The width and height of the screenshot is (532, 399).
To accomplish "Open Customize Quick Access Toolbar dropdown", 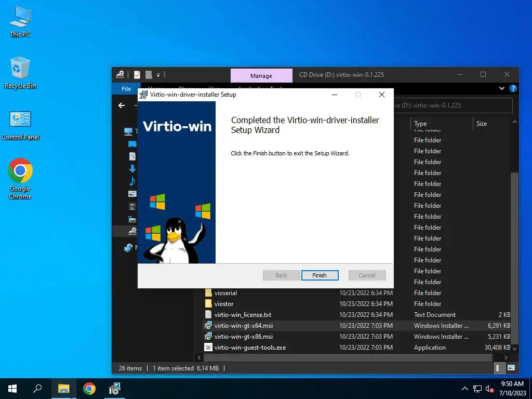I will (158, 75).
